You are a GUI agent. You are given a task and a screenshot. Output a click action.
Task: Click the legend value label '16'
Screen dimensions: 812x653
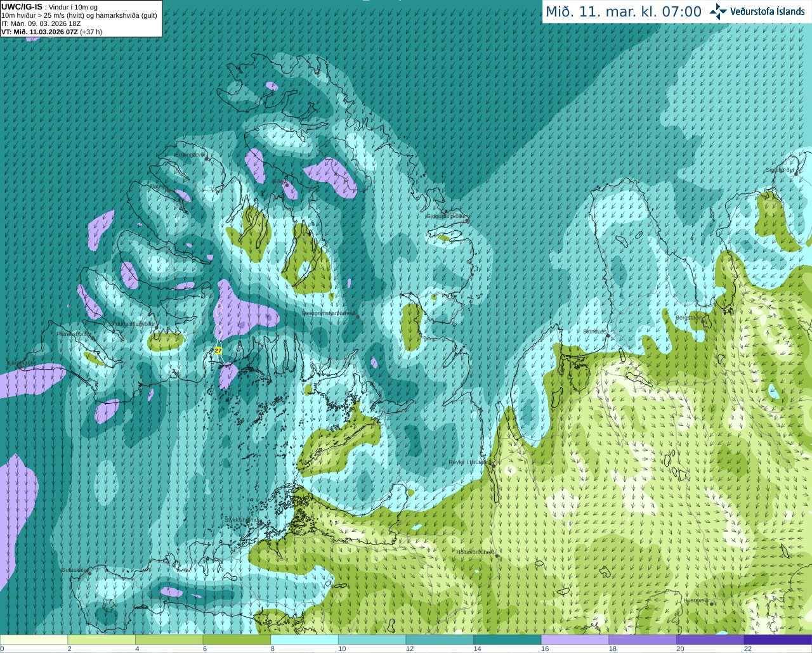pyautogui.click(x=544, y=649)
